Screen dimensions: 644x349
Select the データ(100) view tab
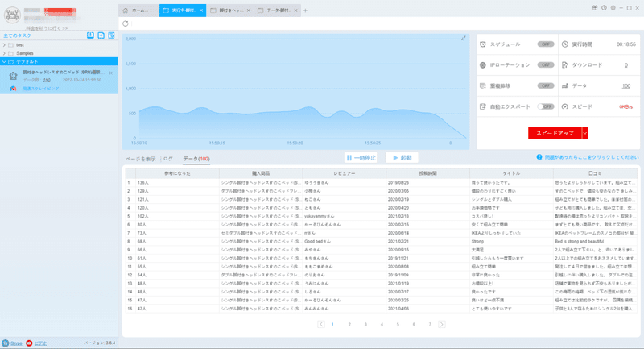[196, 159]
